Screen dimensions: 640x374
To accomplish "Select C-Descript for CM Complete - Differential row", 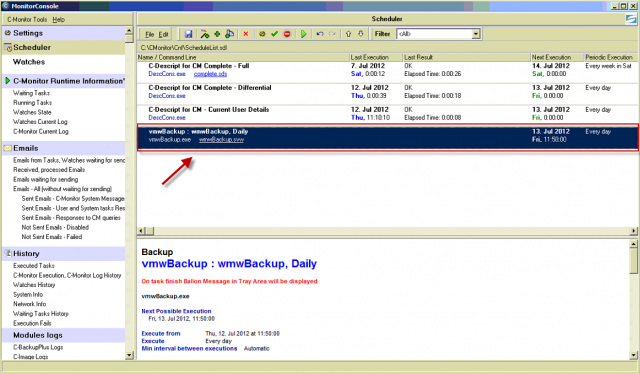I will tap(387, 91).
